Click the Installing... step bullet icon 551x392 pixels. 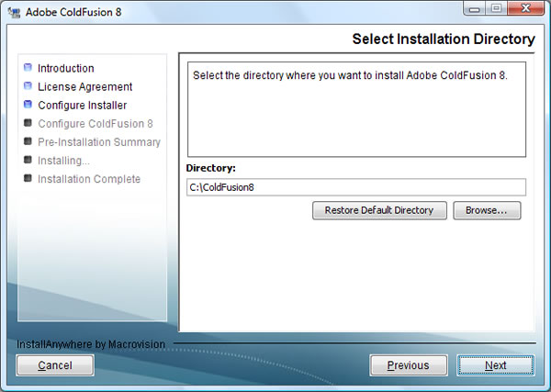click(x=28, y=160)
